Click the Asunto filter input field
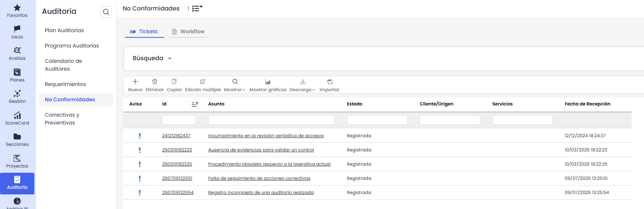 click(271, 120)
